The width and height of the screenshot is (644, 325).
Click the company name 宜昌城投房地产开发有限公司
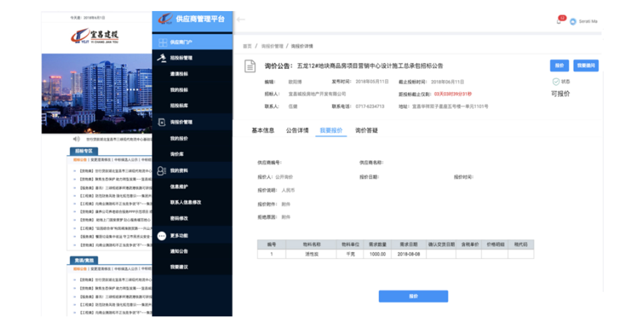317,94
